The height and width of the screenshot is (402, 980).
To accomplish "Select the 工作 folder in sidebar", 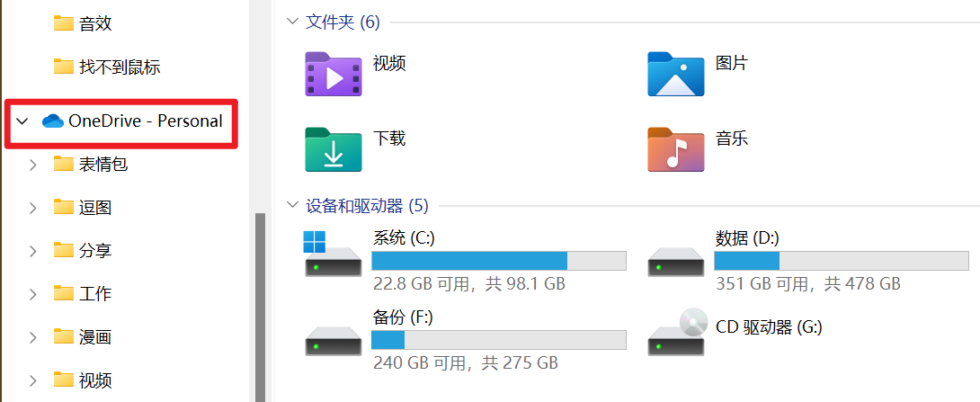I will click(94, 294).
